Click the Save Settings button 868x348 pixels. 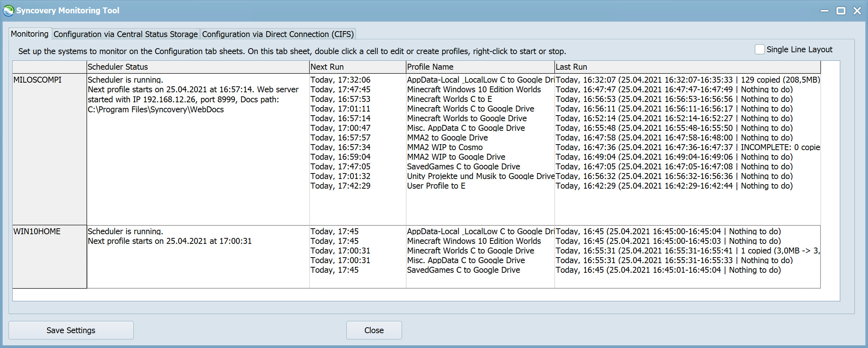pos(71,330)
